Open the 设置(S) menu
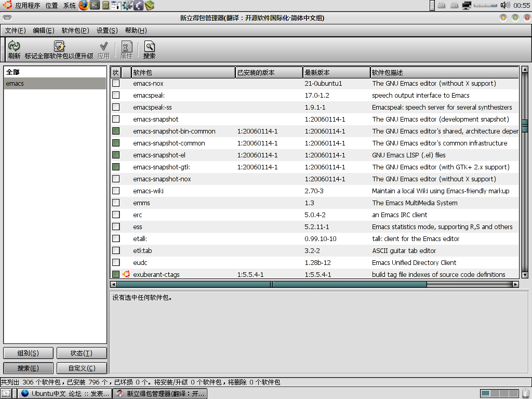 pos(107,31)
